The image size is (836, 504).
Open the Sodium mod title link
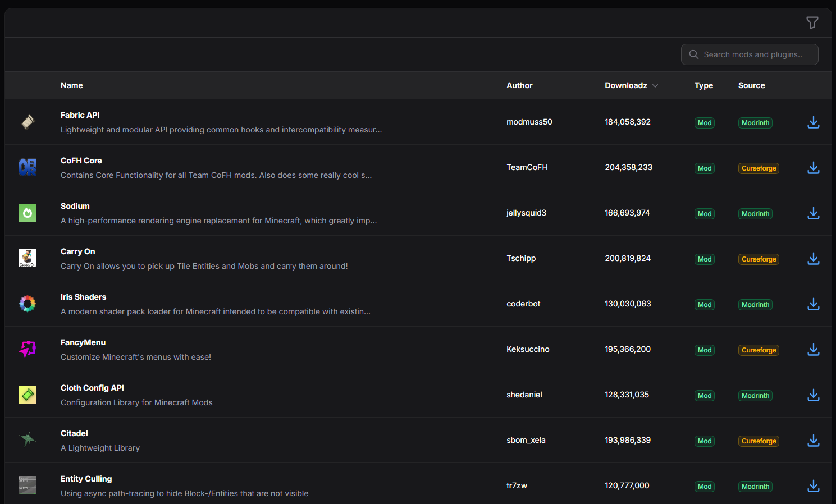(x=75, y=206)
